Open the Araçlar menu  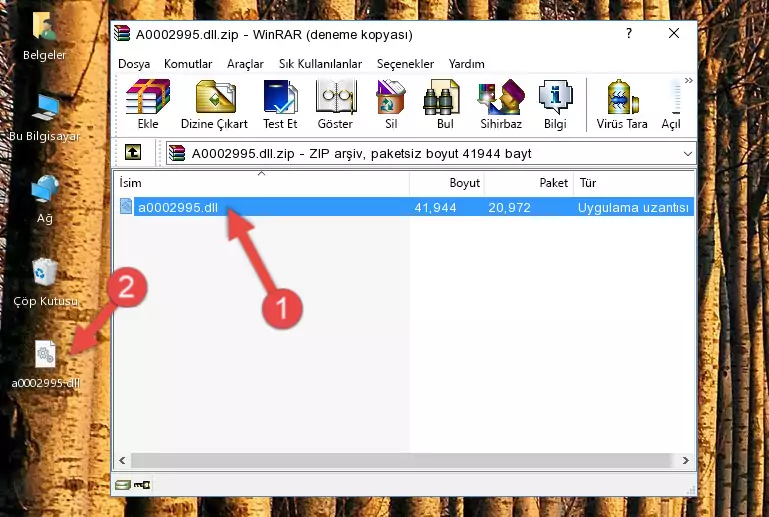(x=245, y=64)
